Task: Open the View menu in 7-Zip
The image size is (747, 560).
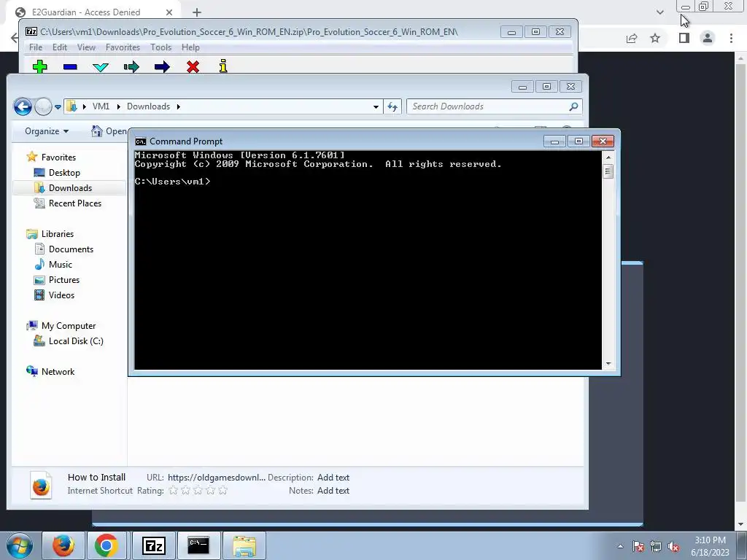Action: [x=86, y=47]
